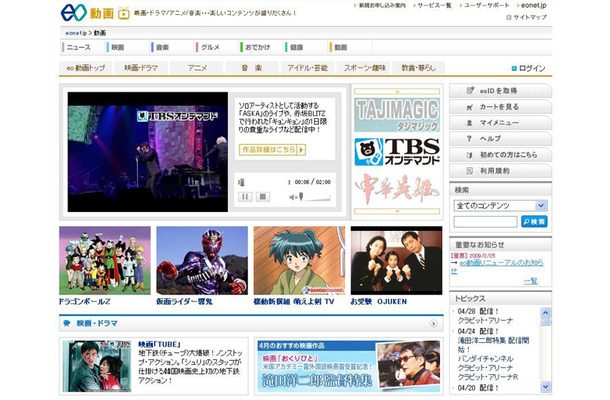610x400 pixels.
Task: Click the 一覧 link under notices
Action: point(531,281)
